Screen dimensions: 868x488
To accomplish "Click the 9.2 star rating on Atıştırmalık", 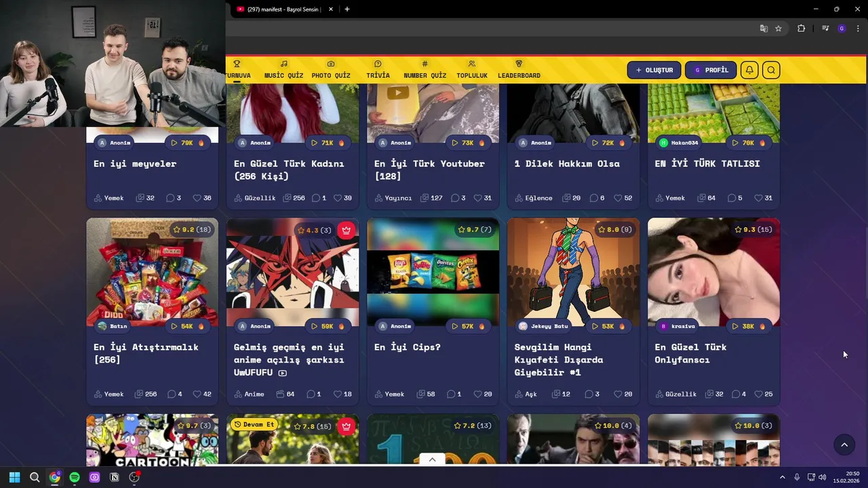I will tap(192, 230).
